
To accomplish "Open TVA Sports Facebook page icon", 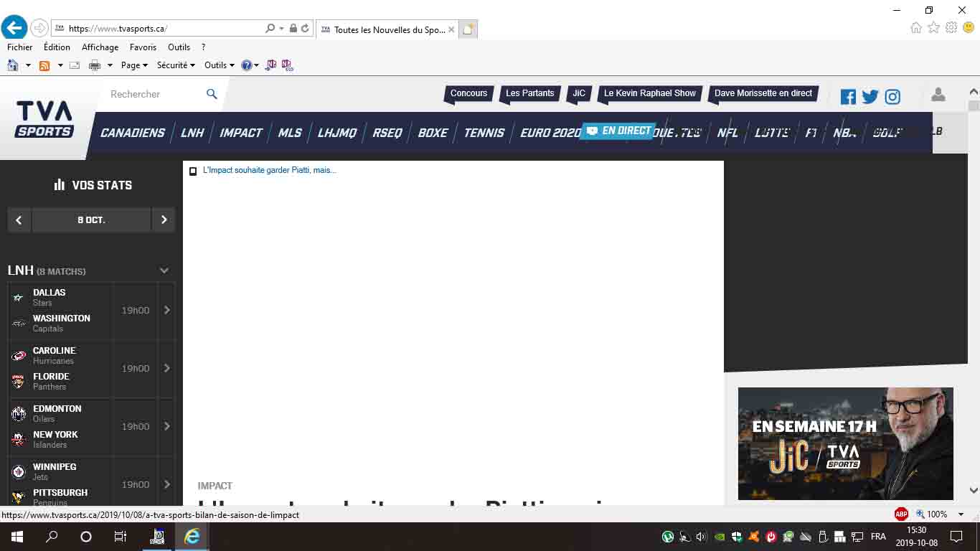I will pyautogui.click(x=848, y=97).
